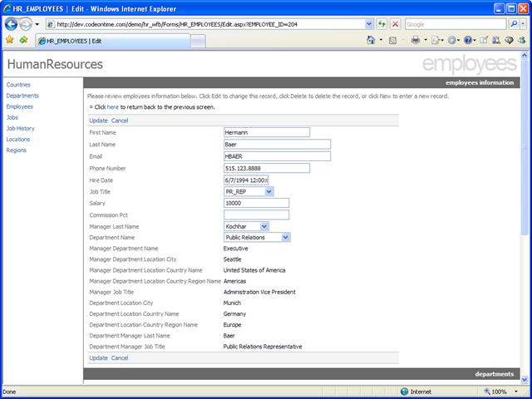Open the Print options dropdown arrow
532x399 pixels.
point(426,40)
